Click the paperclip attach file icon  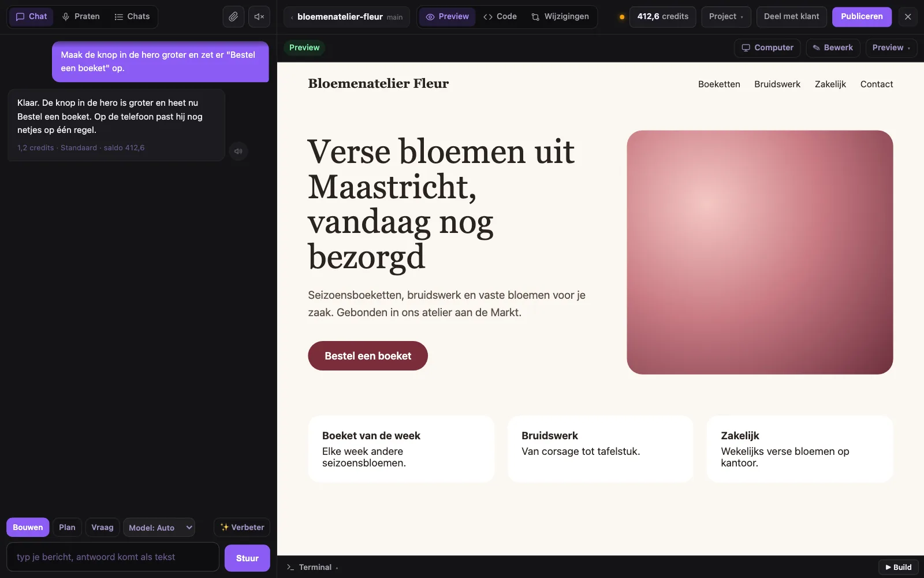coord(233,17)
